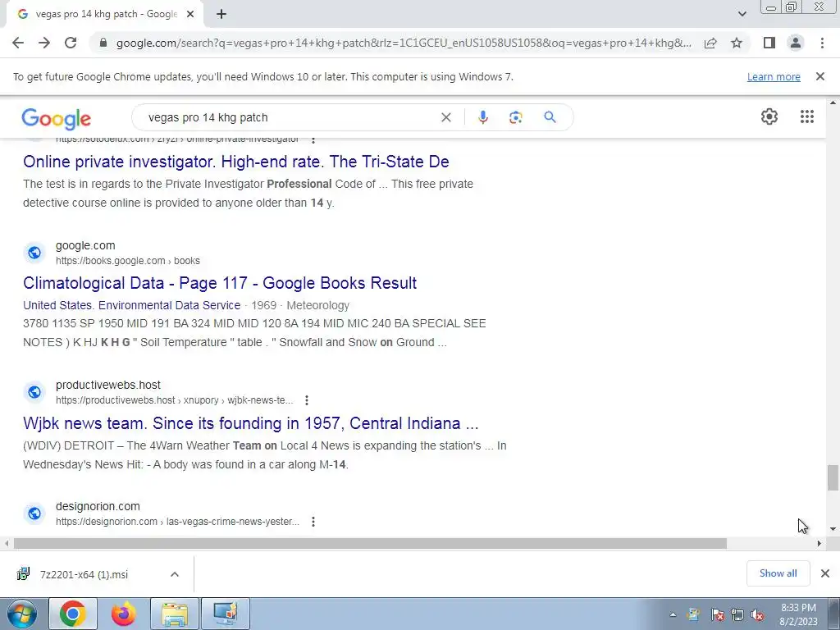Open the taskbar clock and date

tap(798, 614)
